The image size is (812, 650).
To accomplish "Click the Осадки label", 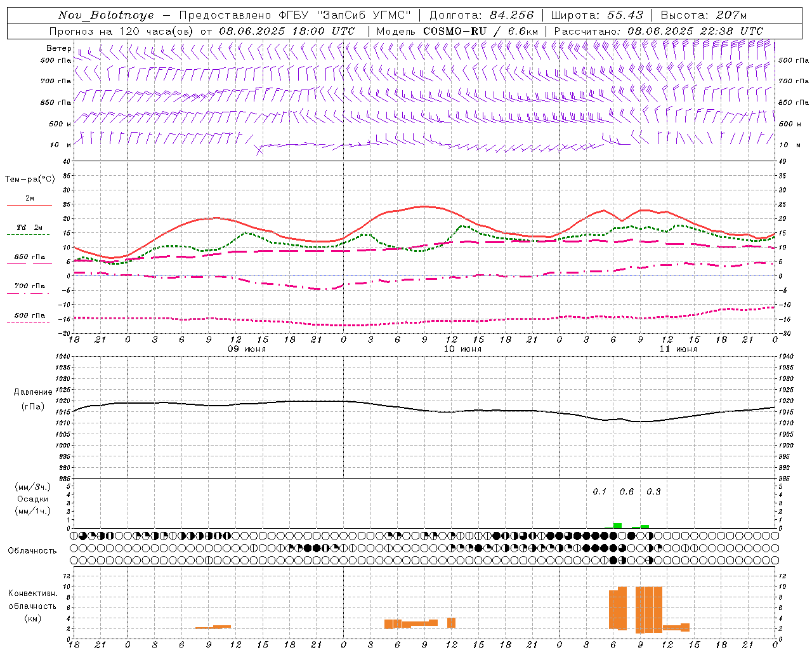I will pyautogui.click(x=33, y=499).
